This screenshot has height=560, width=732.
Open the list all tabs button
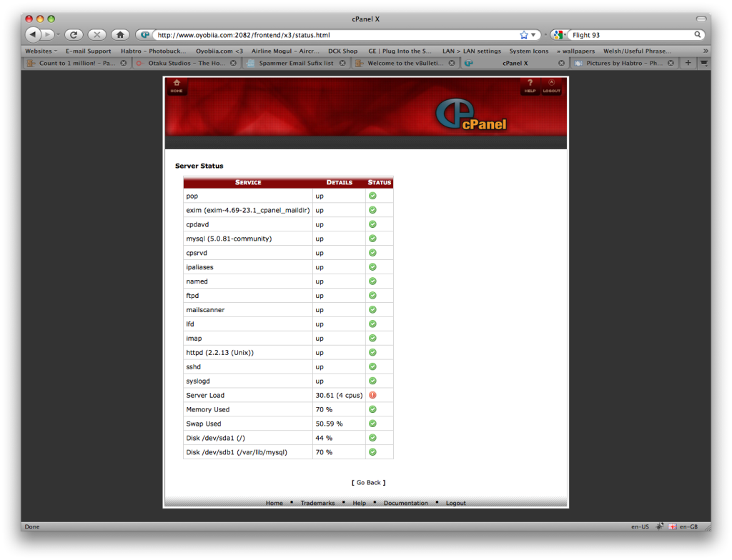[704, 63]
